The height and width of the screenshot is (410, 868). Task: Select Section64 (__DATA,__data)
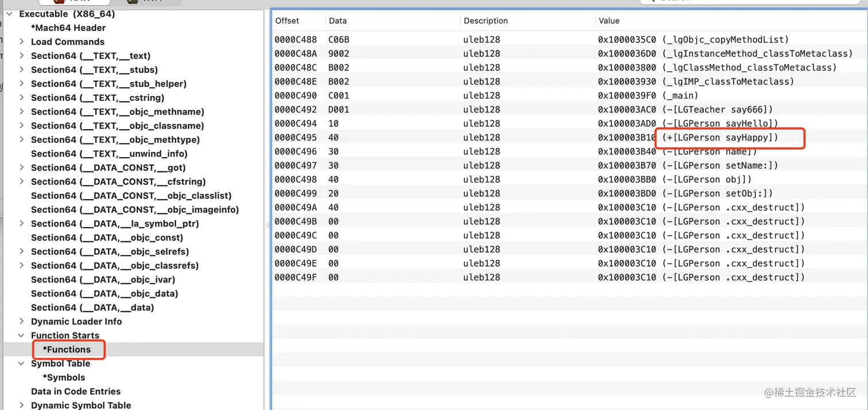92,307
